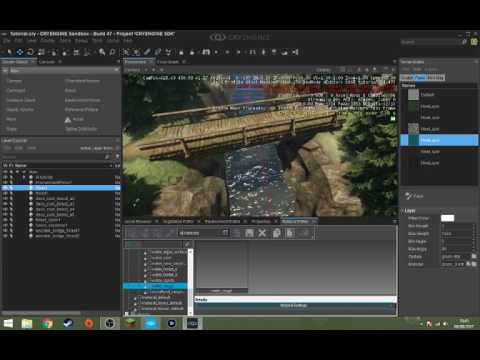Select the Sculpt mode in Terrain Editor
This screenshot has width=480, height=360.
tap(407, 77)
